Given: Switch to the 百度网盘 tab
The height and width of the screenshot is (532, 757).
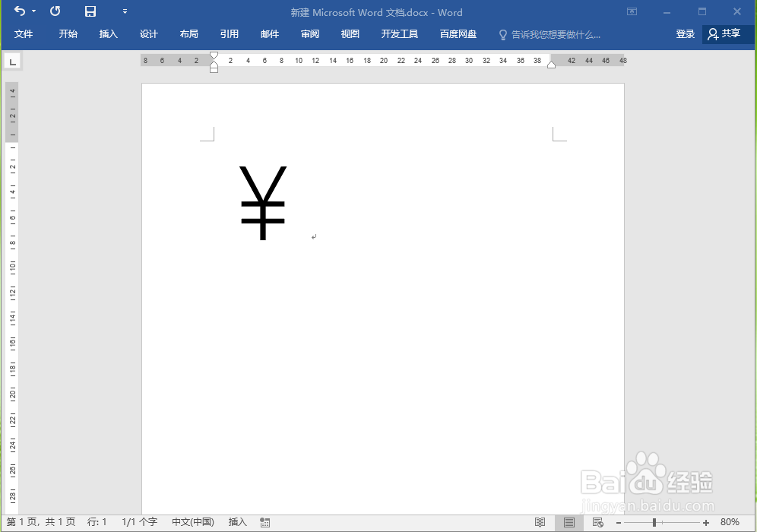Looking at the screenshot, I should (458, 33).
